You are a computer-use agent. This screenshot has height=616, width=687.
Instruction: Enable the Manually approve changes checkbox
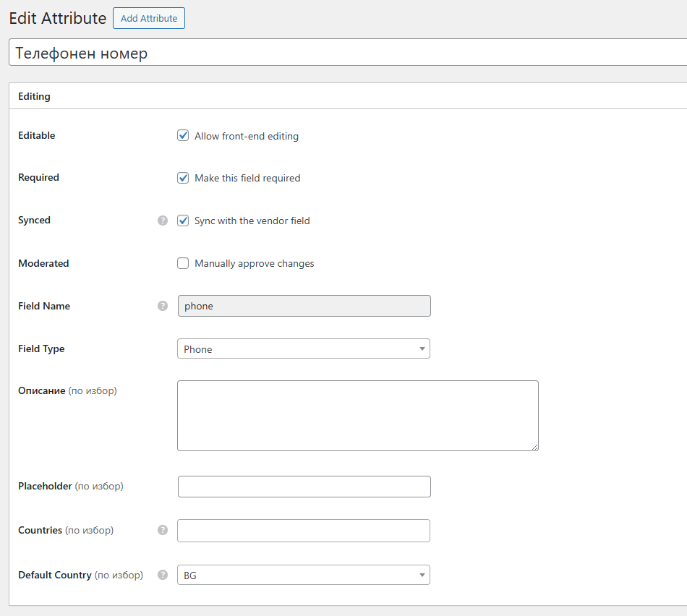[x=183, y=263]
